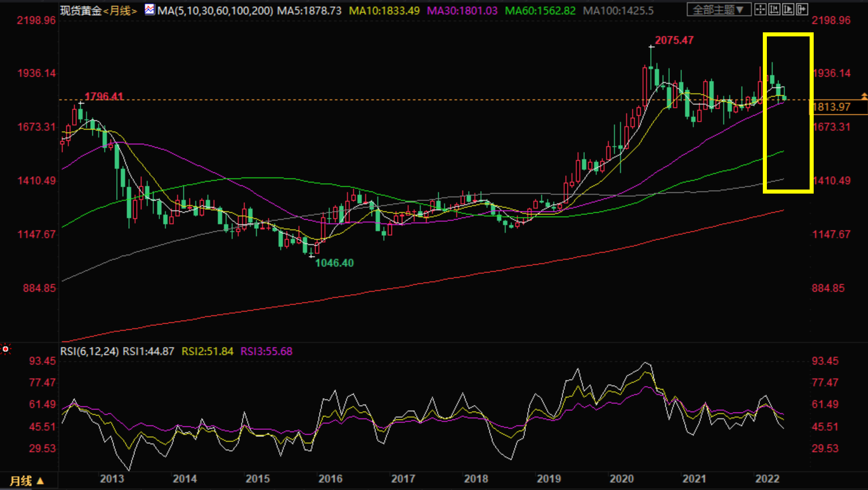Click the crosshair cursor icon in top toolbar
This screenshot has width=868, height=490.
click(761, 9)
